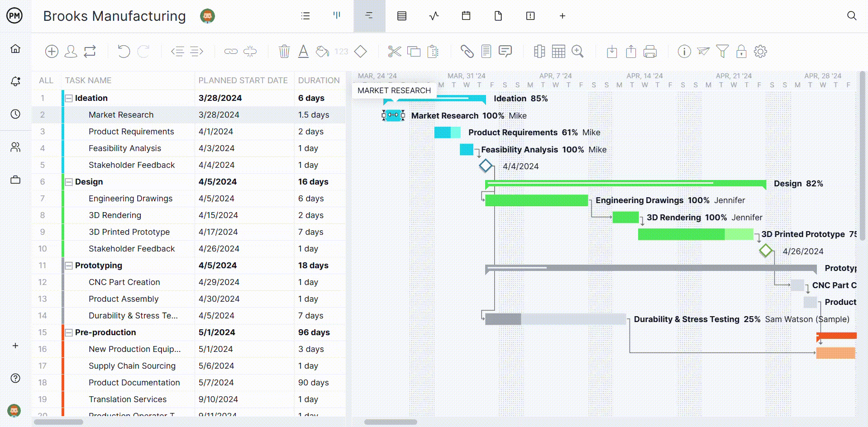Select the Gantt view tab

point(369,16)
